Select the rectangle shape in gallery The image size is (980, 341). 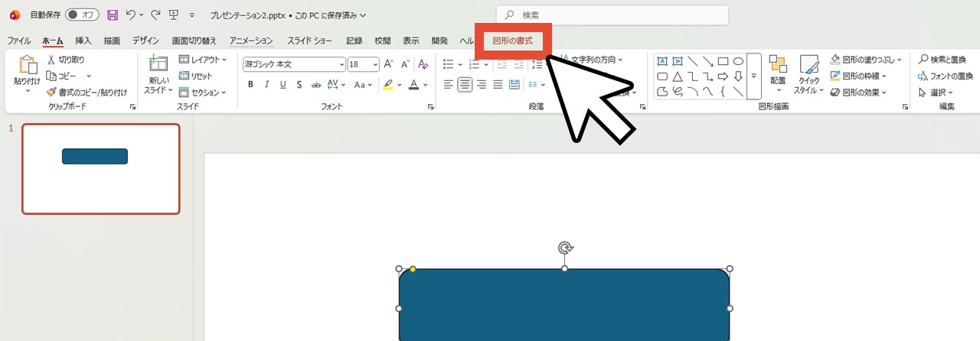pyautogui.click(x=723, y=61)
